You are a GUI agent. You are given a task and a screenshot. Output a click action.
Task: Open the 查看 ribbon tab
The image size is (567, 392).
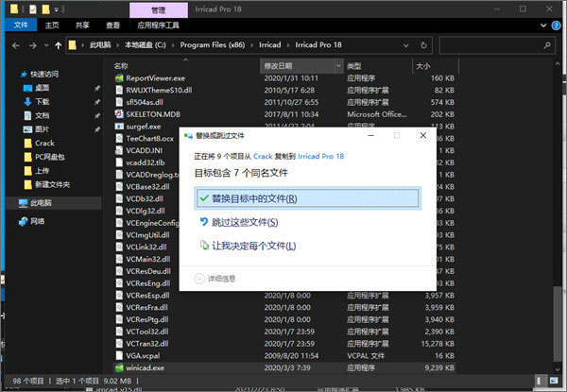pyautogui.click(x=112, y=26)
